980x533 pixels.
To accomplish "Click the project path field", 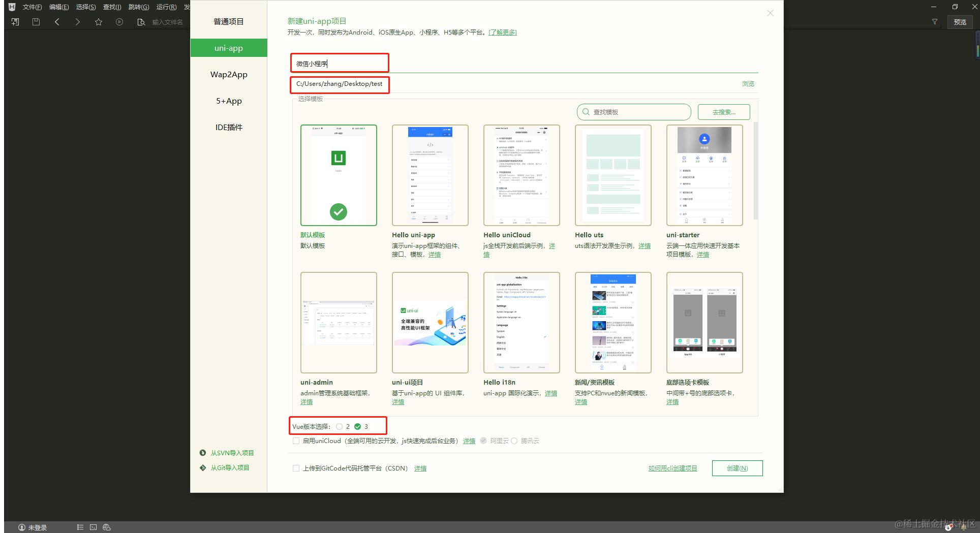I will point(513,84).
